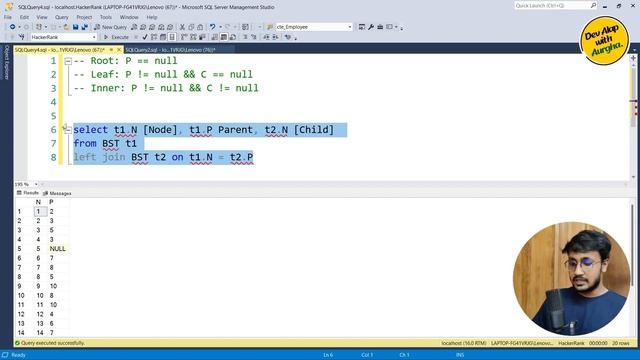Save the current query with the disk icon

(x=76, y=27)
